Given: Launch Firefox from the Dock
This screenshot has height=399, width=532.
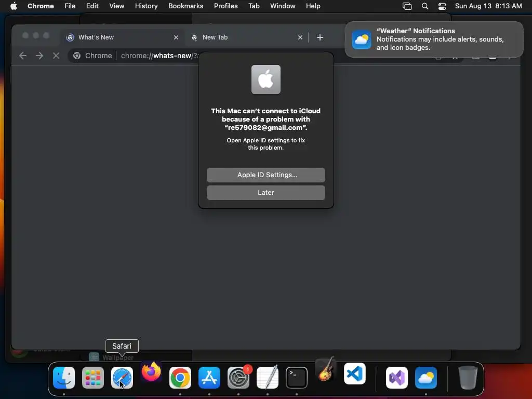Looking at the screenshot, I should [x=151, y=372].
